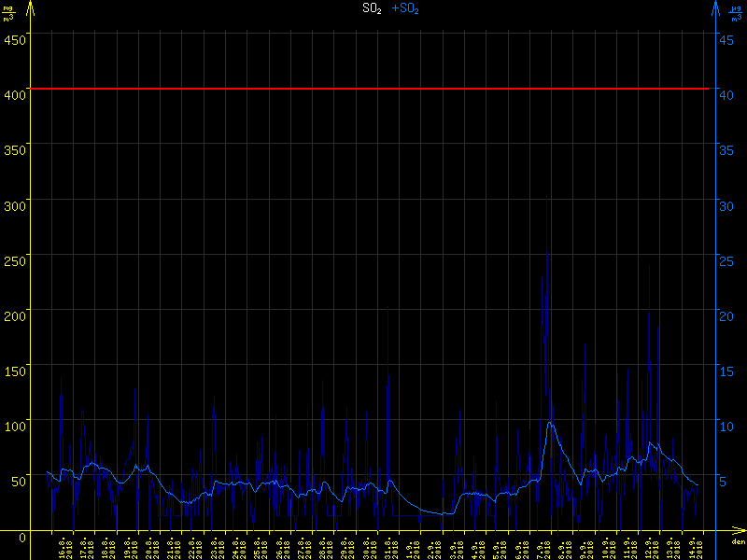747x560 pixels.
Task: Select the blue +SO2 legend label
Action: (x=405, y=8)
